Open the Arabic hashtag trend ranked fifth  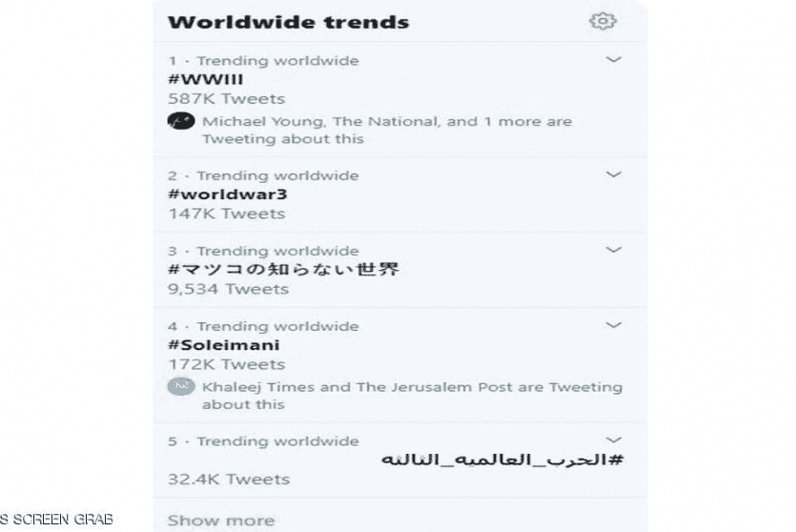501,460
